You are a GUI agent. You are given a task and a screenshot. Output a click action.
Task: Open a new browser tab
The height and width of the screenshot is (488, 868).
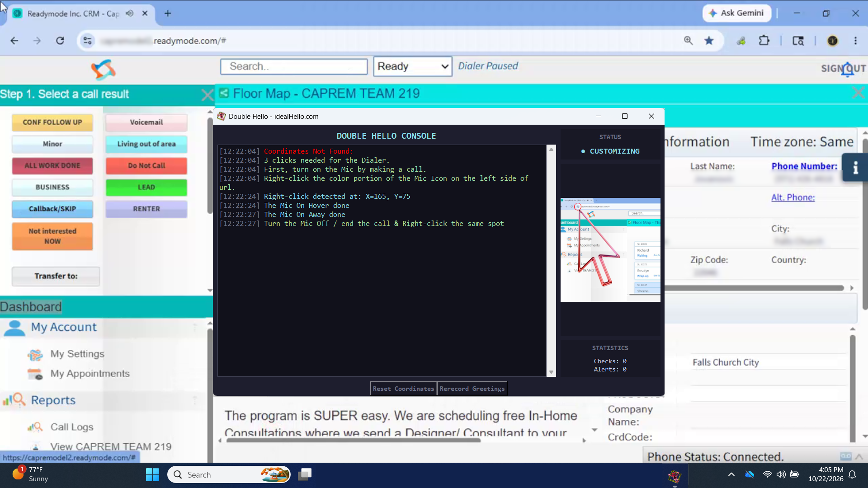click(168, 13)
